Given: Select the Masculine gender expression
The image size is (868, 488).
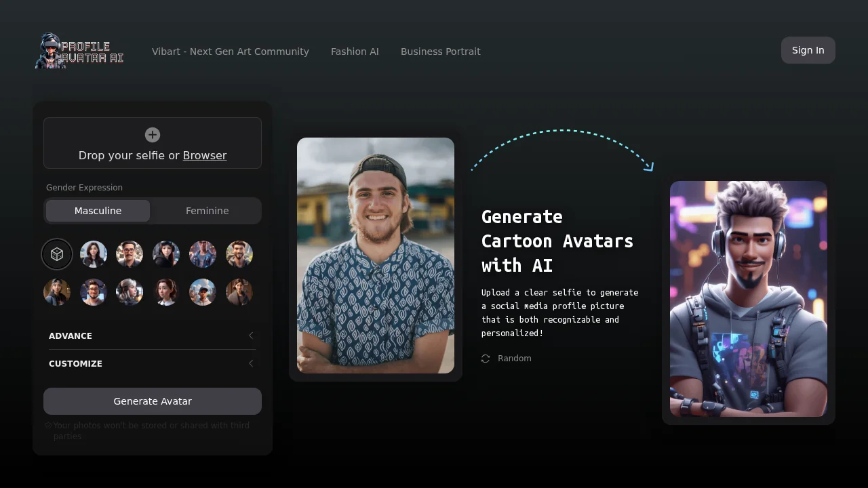Looking at the screenshot, I should pos(98,211).
